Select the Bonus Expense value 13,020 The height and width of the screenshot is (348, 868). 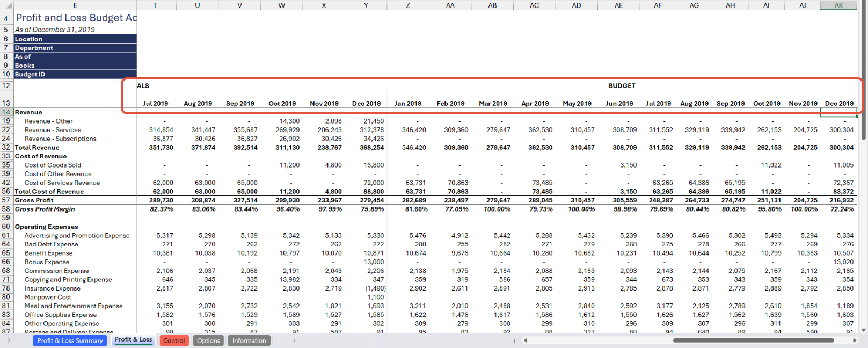[x=843, y=262]
